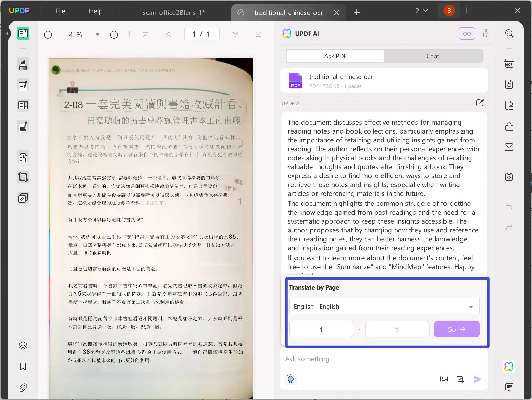Toggle the AI reading glasses mode
Screen dimensions: 532x400
tap(467, 34)
